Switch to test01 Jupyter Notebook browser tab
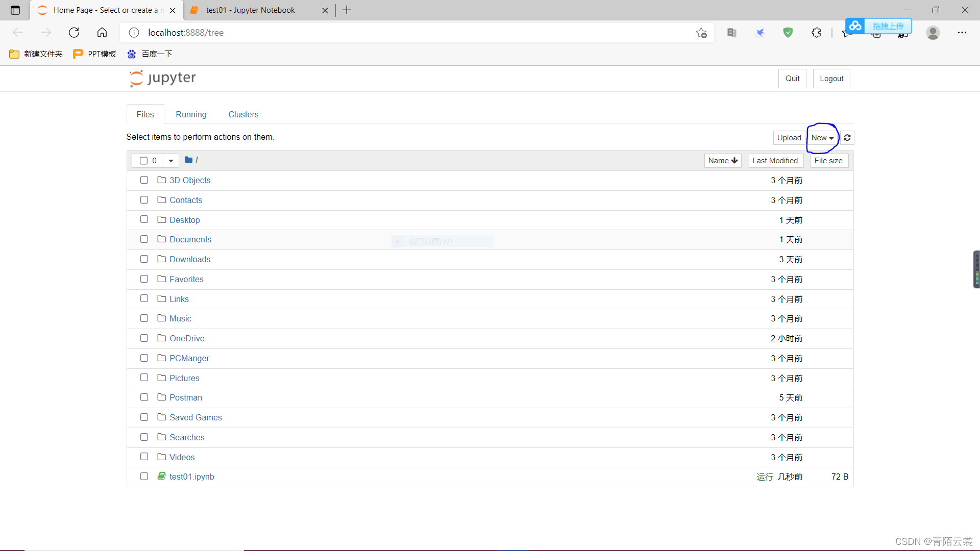Image resolution: width=980 pixels, height=551 pixels. coord(250,10)
